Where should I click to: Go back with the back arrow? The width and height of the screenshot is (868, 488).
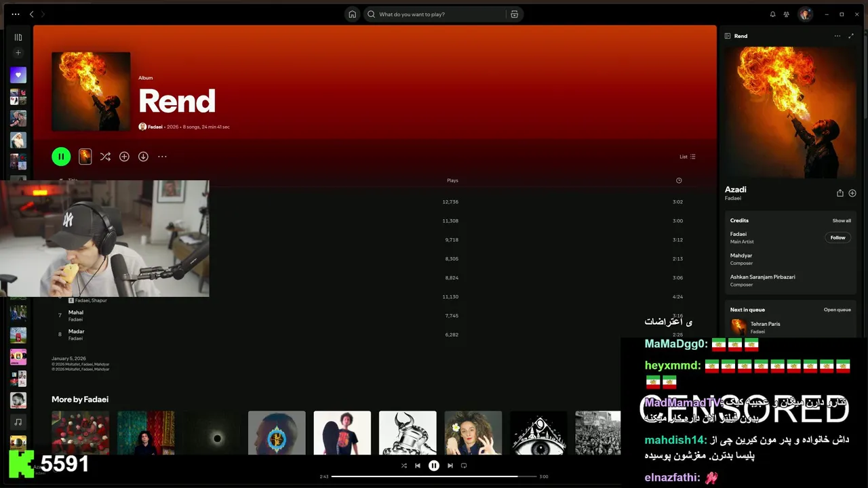(x=31, y=14)
